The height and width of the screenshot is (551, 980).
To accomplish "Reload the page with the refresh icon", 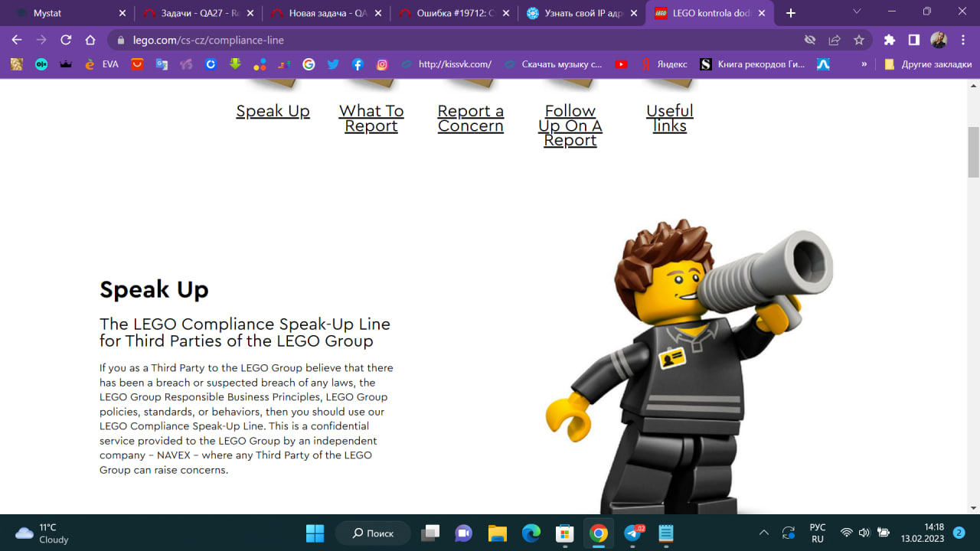I will click(x=66, y=40).
